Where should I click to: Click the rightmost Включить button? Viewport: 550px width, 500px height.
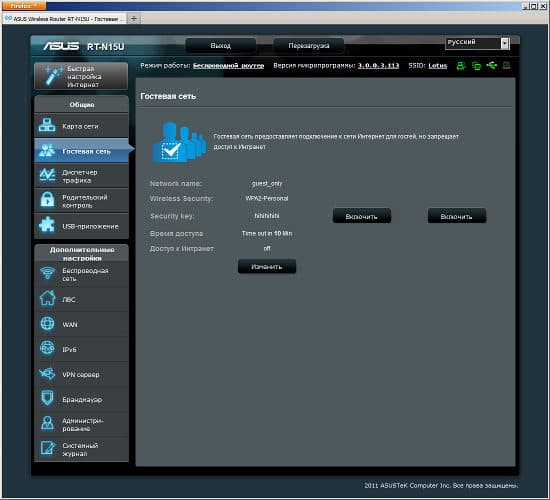coord(457,216)
